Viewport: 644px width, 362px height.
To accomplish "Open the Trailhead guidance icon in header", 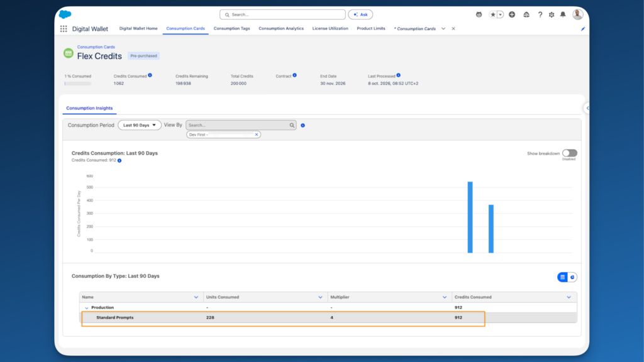I will coord(526,14).
